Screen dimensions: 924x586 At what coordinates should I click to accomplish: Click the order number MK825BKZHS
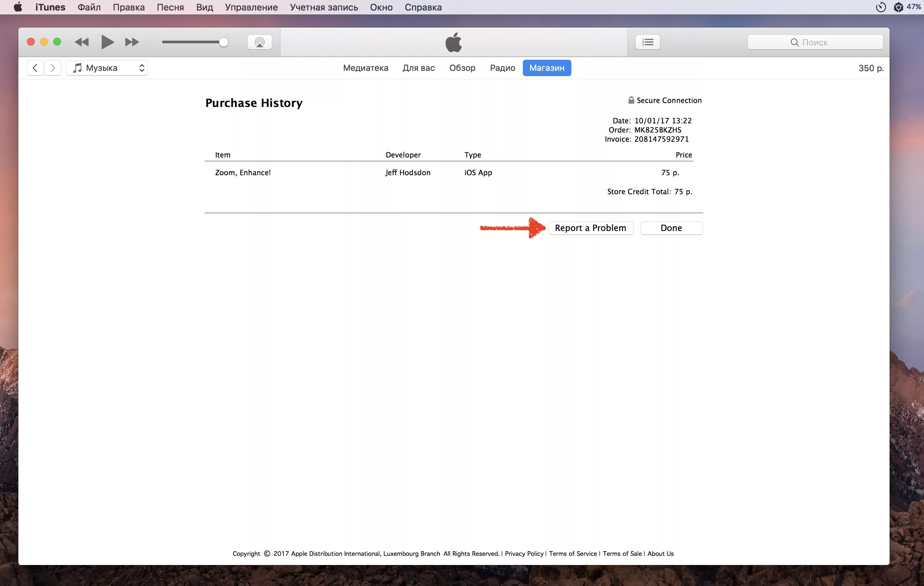click(x=658, y=130)
